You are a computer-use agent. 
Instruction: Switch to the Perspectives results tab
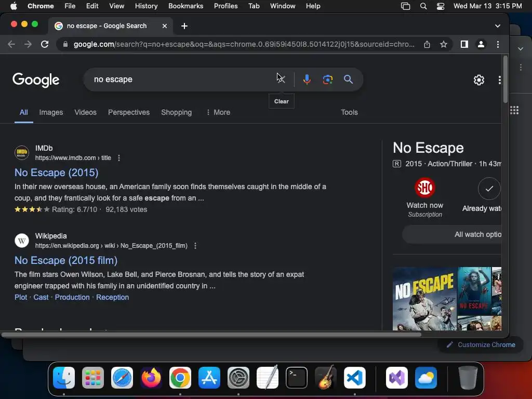pyautogui.click(x=129, y=112)
